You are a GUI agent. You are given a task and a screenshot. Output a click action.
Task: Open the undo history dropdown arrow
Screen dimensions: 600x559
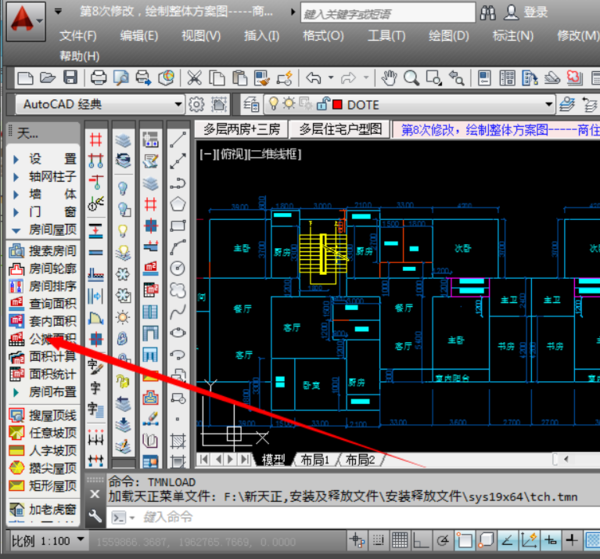coord(331,78)
